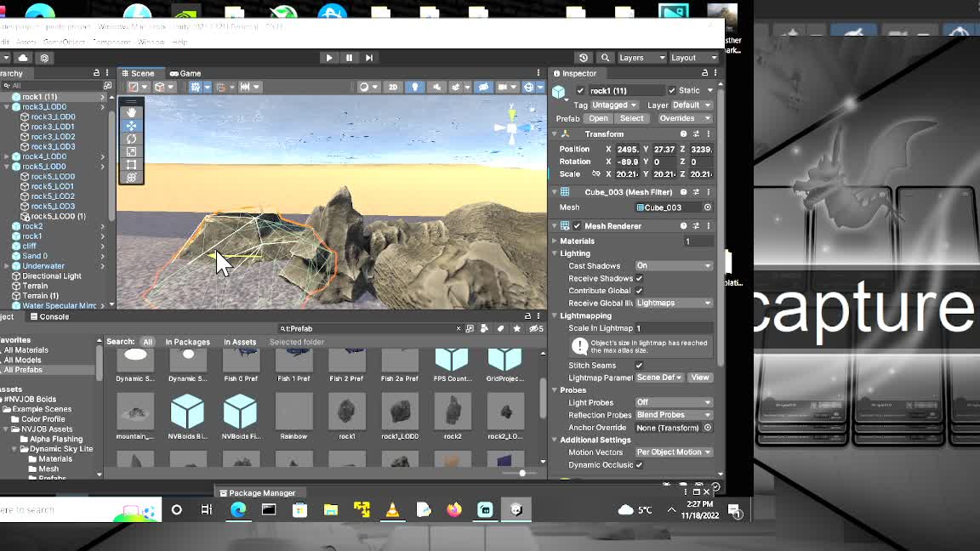Open the cloud services icon
Screen dimensions: 980x551
tap(23, 58)
